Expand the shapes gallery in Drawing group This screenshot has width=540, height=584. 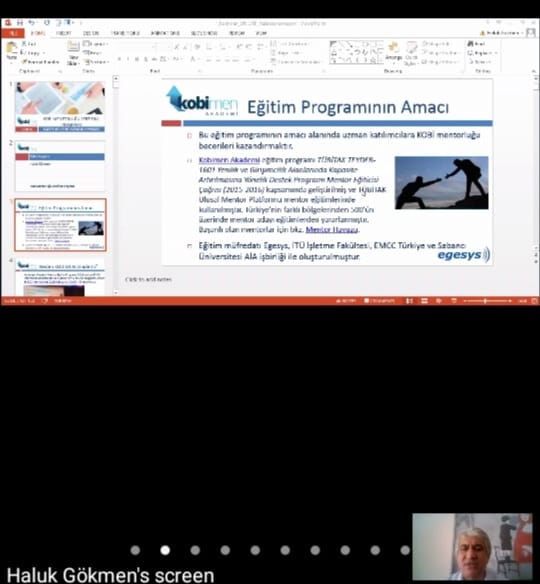pyautogui.click(x=381, y=61)
